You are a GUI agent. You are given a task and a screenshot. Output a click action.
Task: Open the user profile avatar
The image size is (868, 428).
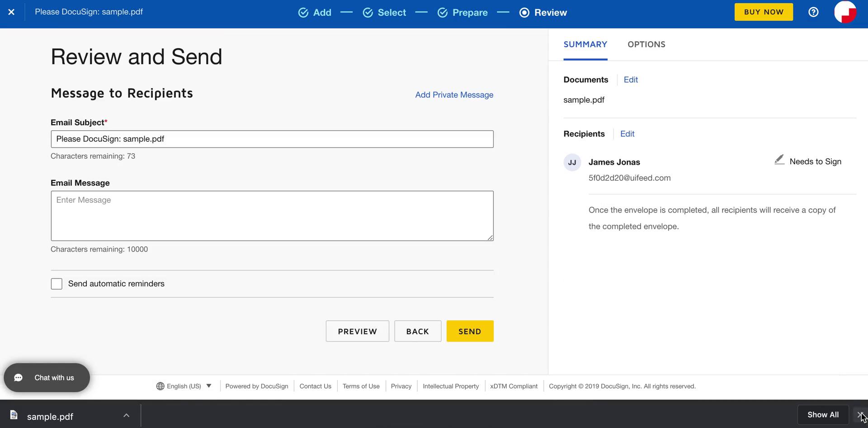pos(845,12)
